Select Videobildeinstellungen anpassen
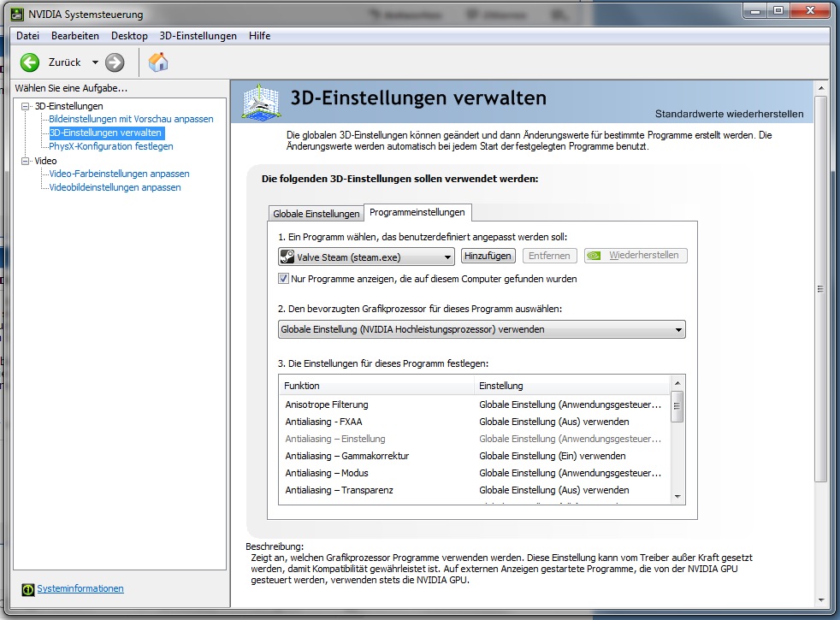Viewport: 840px width, 620px height. (x=115, y=187)
